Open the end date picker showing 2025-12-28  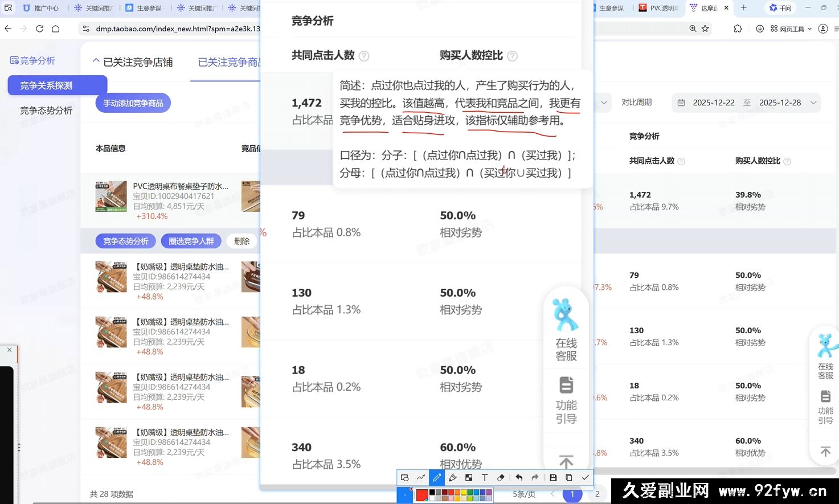pos(780,103)
